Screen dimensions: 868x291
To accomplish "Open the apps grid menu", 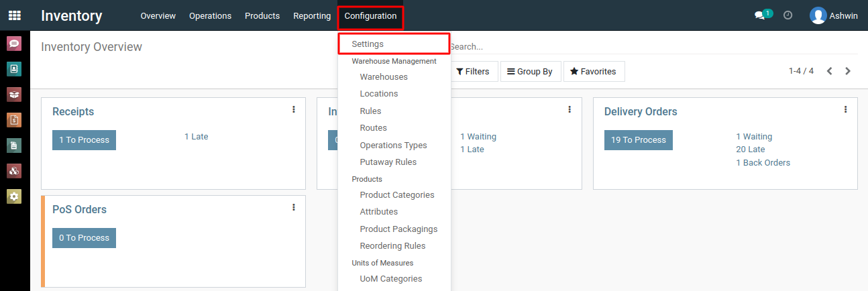I will [14, 15].
